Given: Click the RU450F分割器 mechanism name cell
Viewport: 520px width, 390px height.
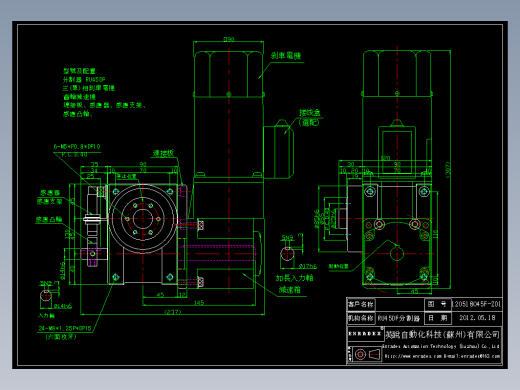Looking at the screenshot, I should pos(399,318).
